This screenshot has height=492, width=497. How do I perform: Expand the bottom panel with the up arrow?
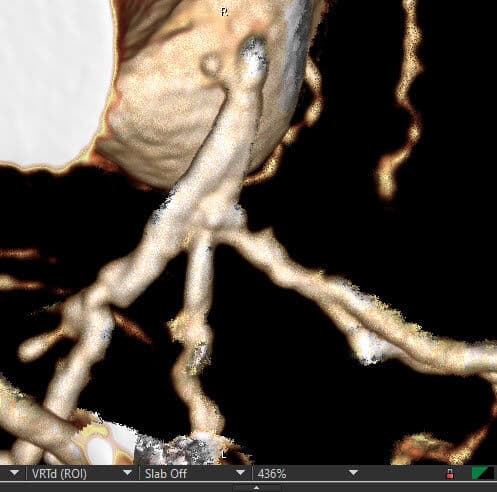click(256, 488)
